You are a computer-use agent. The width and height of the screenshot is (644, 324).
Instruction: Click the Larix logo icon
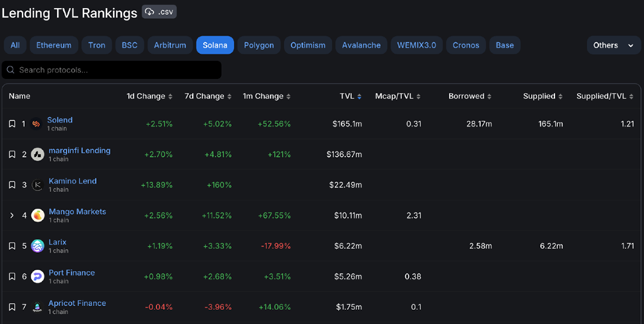[x=37, y=246]
